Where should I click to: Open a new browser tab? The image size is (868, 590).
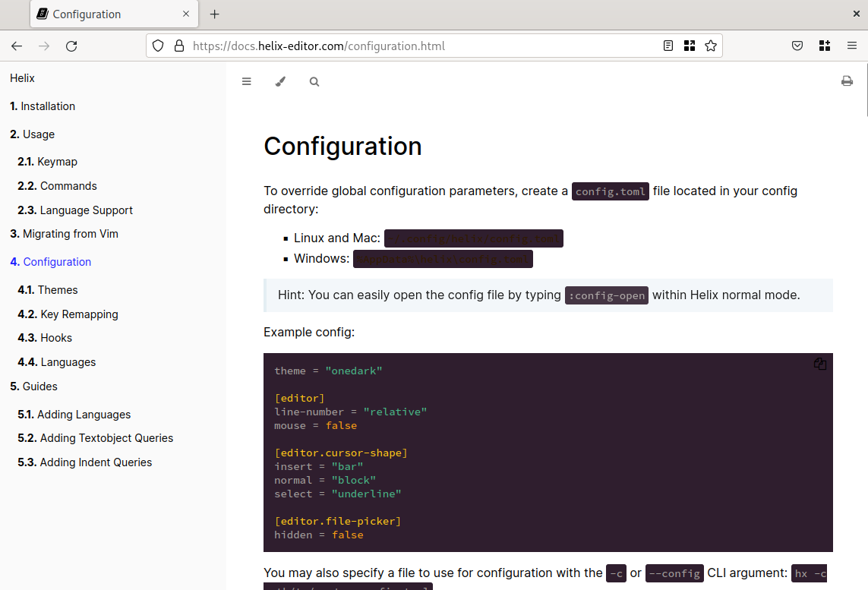tap(215, 14)
